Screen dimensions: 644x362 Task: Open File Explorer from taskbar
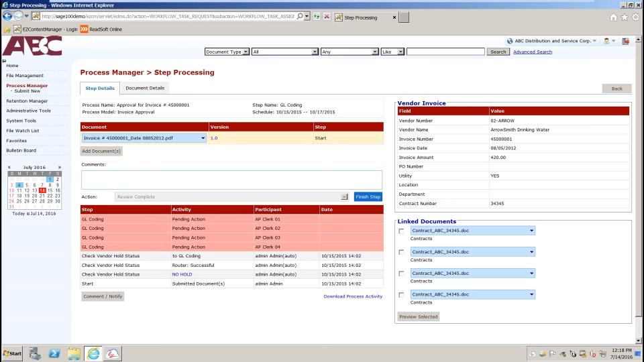click(x=74, y=353)
